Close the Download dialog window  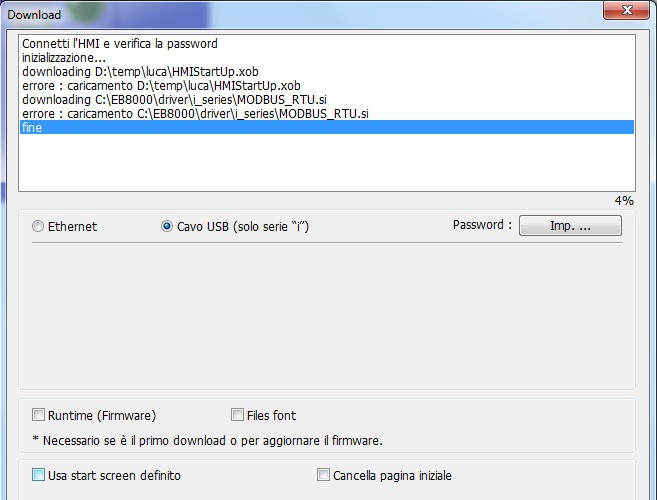(x=626, y=10)
